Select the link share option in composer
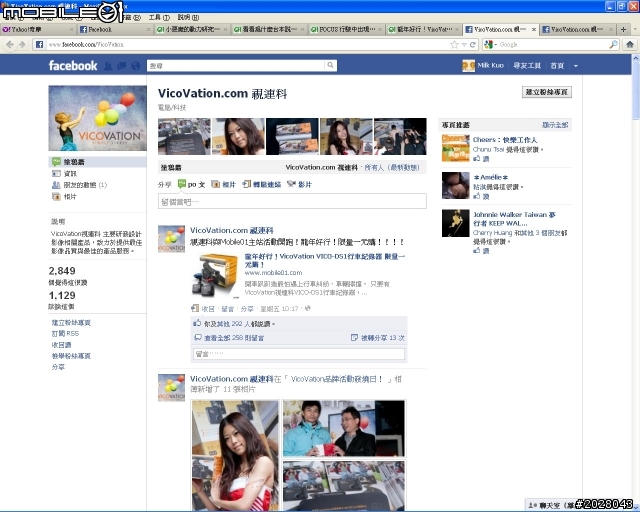The image size is (640, 512). click(262, 185)
